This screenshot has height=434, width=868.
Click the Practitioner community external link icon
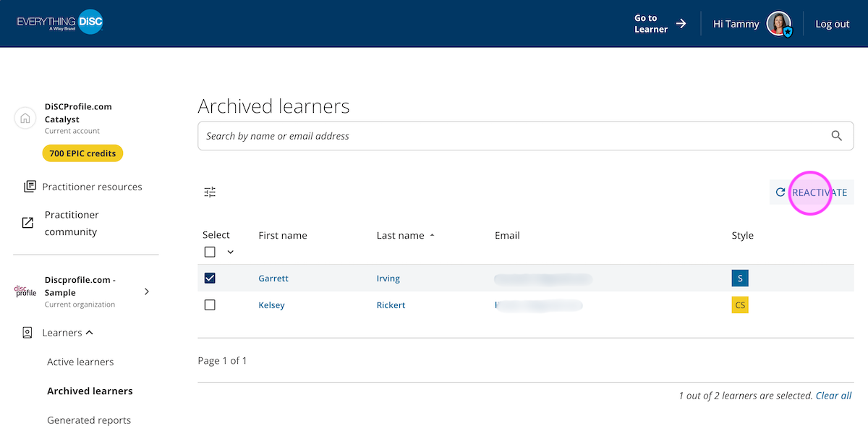coord(27,223)
